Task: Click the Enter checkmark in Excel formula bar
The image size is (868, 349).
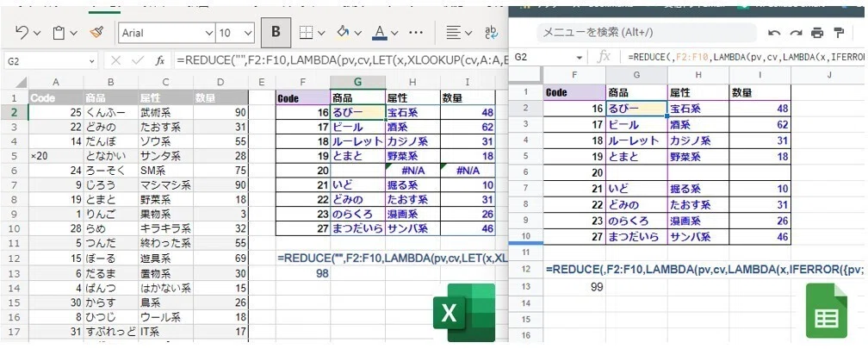Action: click(x=138, y=60)
